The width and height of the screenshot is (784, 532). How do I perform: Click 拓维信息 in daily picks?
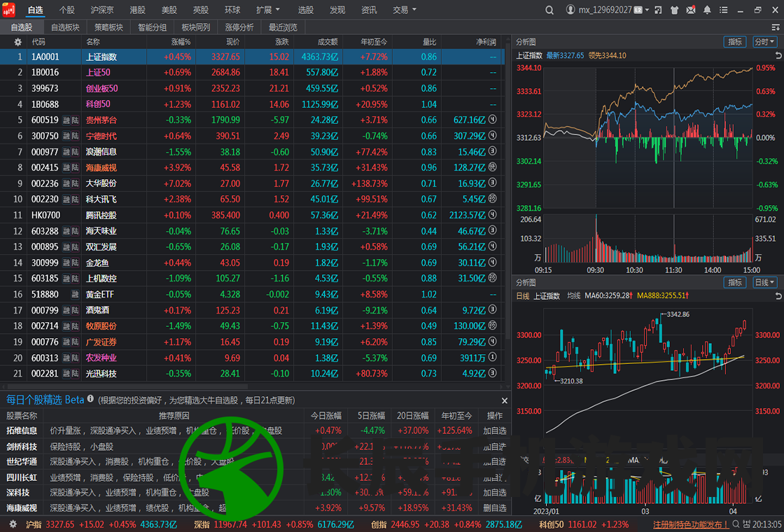click(22, 430)
